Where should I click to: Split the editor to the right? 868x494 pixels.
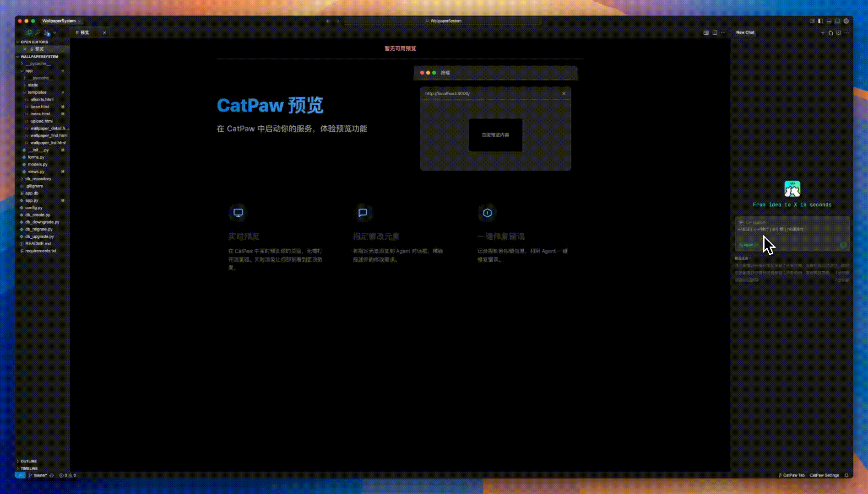pyautogui.click(x=715, y=33)
